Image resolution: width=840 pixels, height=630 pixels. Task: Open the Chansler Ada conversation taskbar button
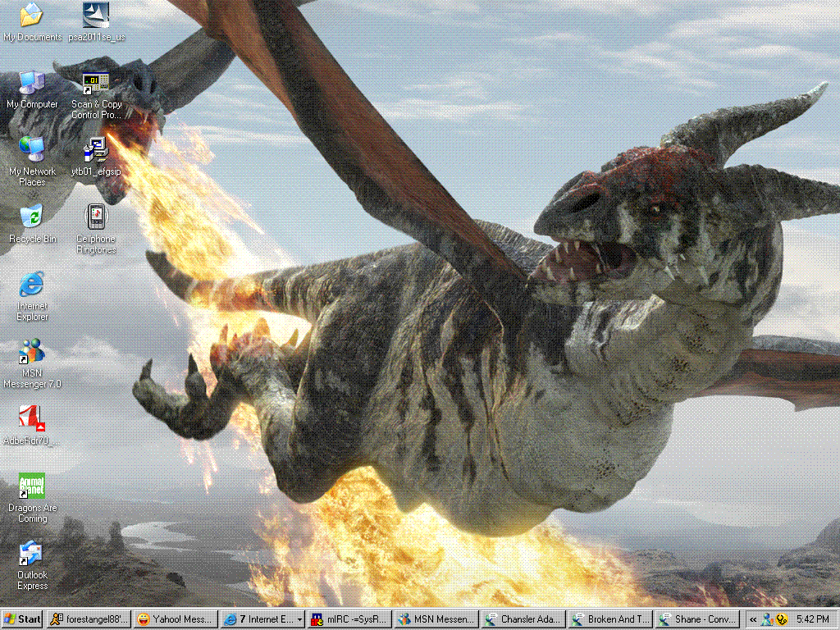[x=523, y=619]
